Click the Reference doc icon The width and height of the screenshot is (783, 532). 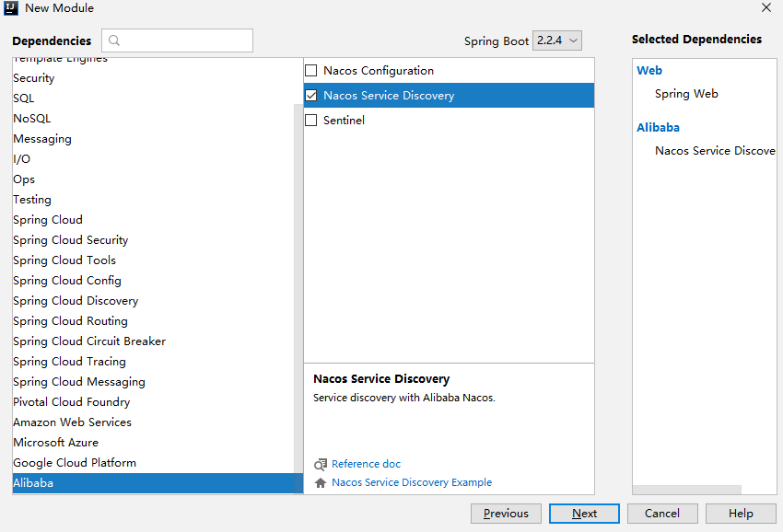[321, 465]
